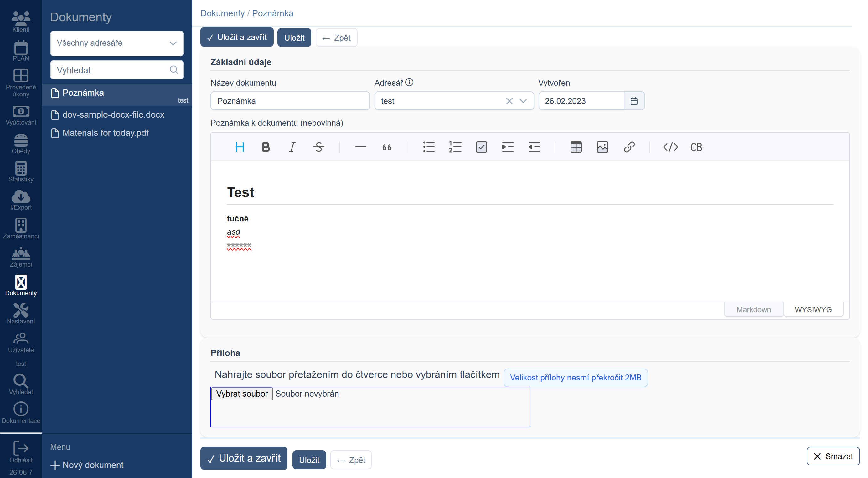
Task: Focus the Název dokumentu field
Action: pyautogui.click(x=290, y=101)
